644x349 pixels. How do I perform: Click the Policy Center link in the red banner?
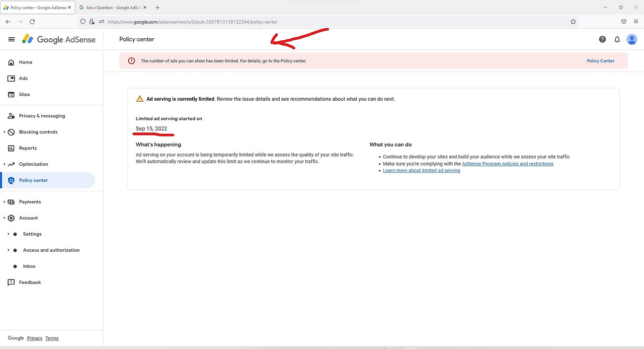pyautogui.click(x=601, y=61)
